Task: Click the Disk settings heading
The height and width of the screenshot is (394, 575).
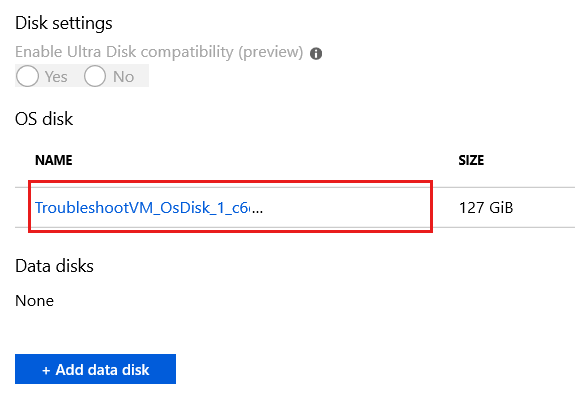Action: point(63,23)
